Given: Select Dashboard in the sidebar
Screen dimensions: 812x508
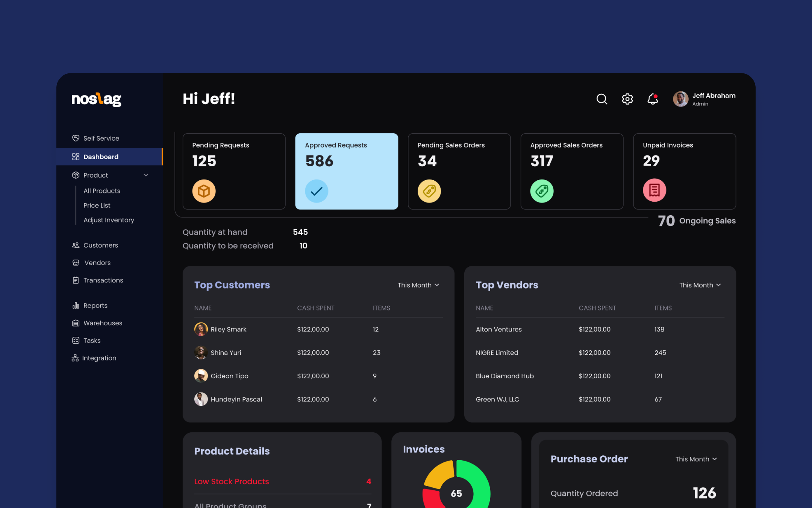Looking at the screenshot, I should (x=110, y=157).
